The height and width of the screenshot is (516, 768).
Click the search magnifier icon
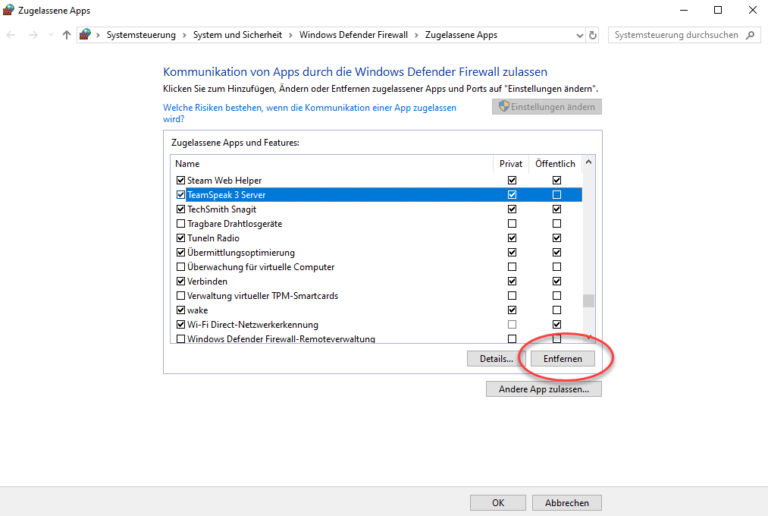point(750,35)
